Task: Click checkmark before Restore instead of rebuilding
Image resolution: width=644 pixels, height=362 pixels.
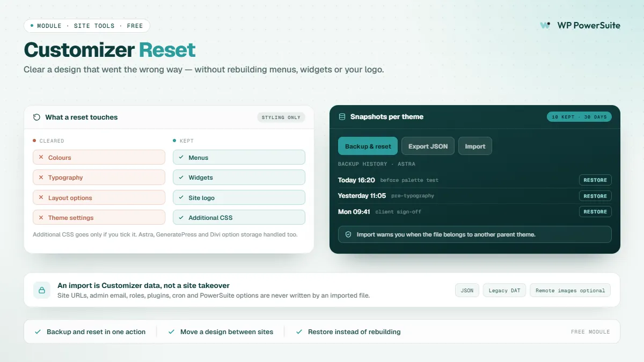Action: 299,332
